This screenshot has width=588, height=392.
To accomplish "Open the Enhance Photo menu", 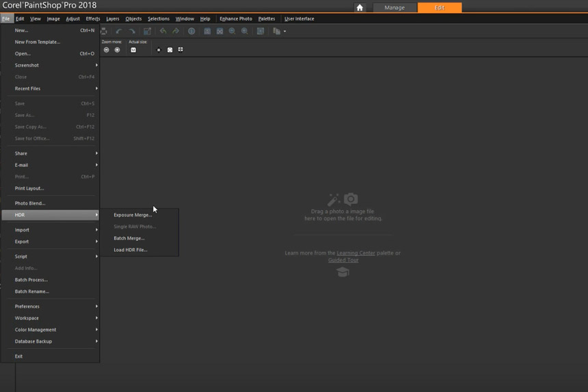I will coord(236,18).
